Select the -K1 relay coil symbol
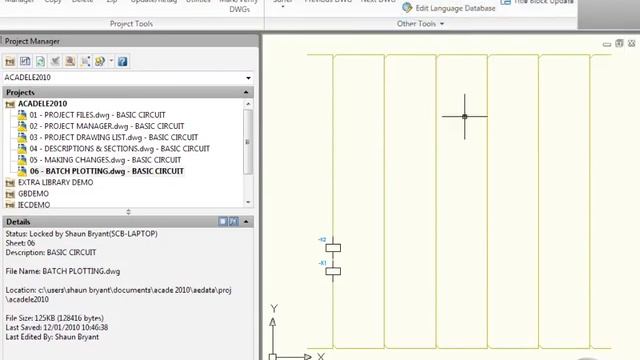Image resolution: width=640 pixels, height=360 pixels. 333,271
